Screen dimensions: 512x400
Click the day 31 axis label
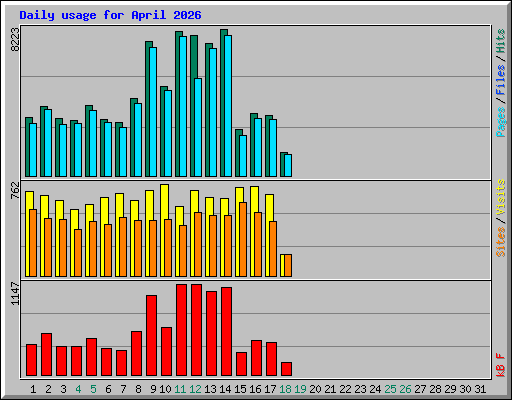[x=480, y=389]
